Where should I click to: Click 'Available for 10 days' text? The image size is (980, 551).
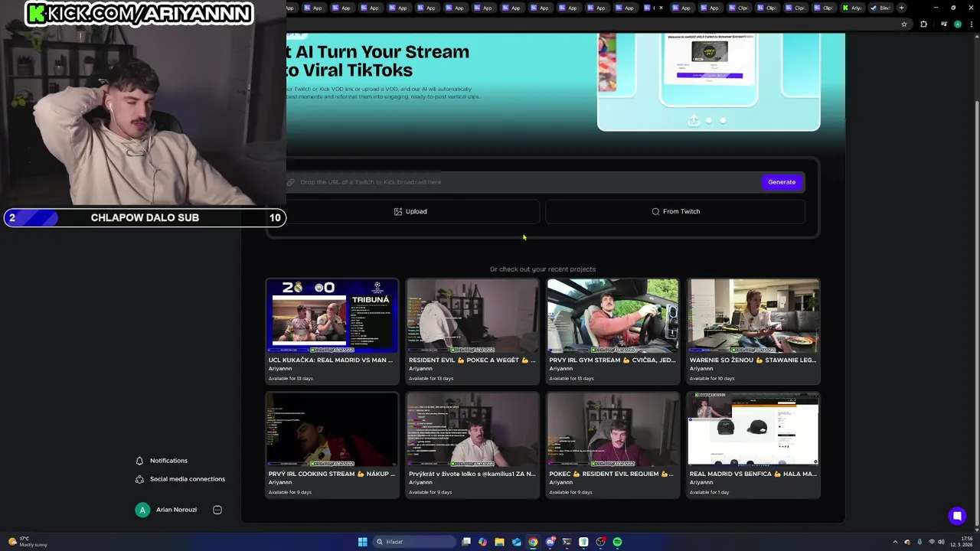[x=711, y=378]
